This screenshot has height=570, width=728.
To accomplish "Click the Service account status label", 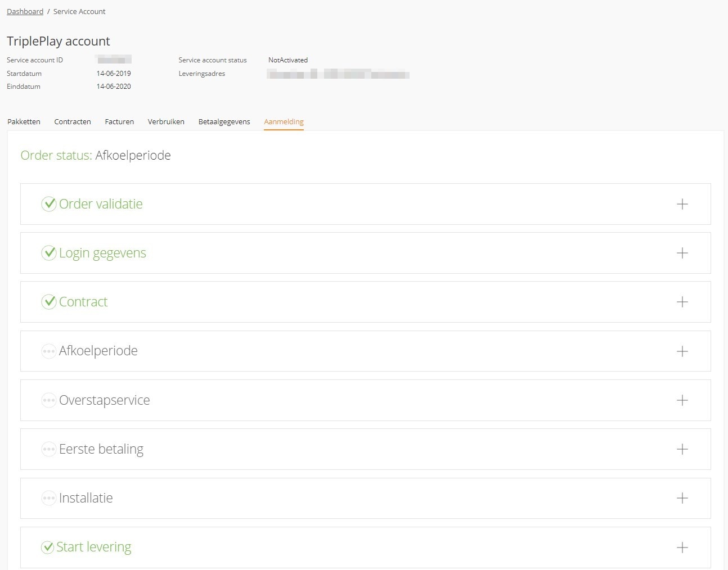I will 213,60.
